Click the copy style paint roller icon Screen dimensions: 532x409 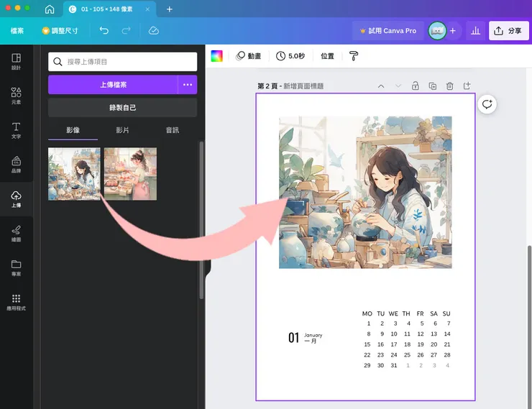pos(354,56)
